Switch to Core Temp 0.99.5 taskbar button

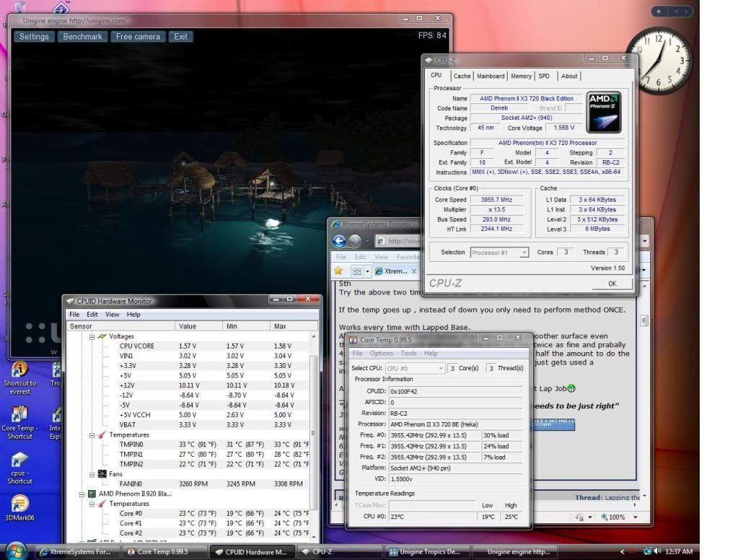click(163, 551)
